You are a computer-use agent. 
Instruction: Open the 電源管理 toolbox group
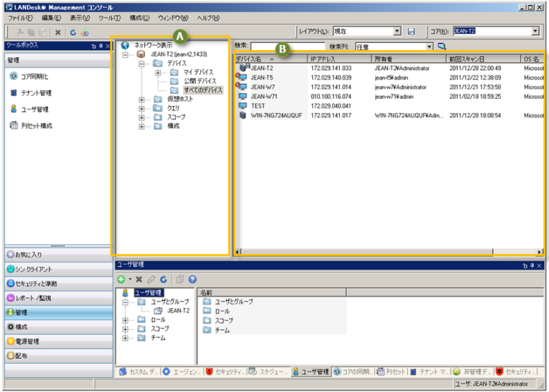58,341
